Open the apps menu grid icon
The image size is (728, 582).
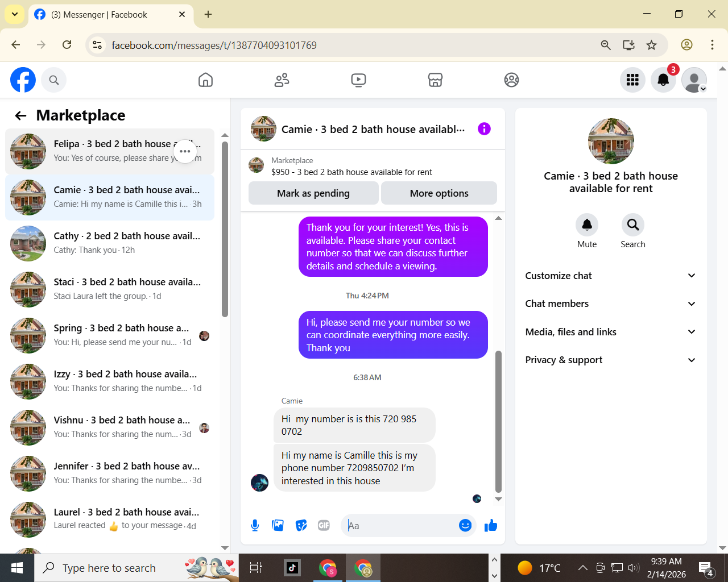coord(632,80)
